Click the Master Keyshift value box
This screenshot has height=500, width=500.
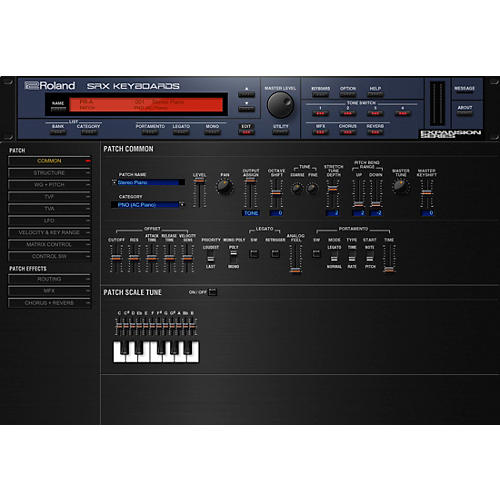point(427,213)
